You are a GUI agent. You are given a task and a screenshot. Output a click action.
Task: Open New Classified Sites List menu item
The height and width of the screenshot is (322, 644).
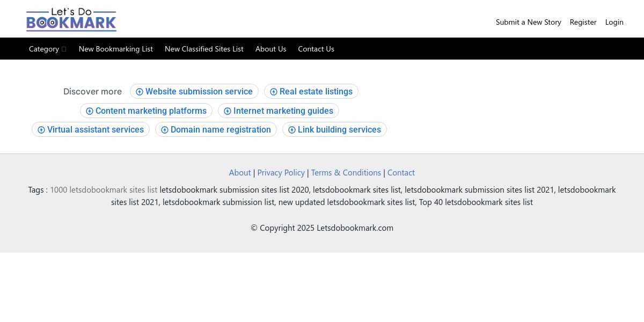[x=204, y=49]
